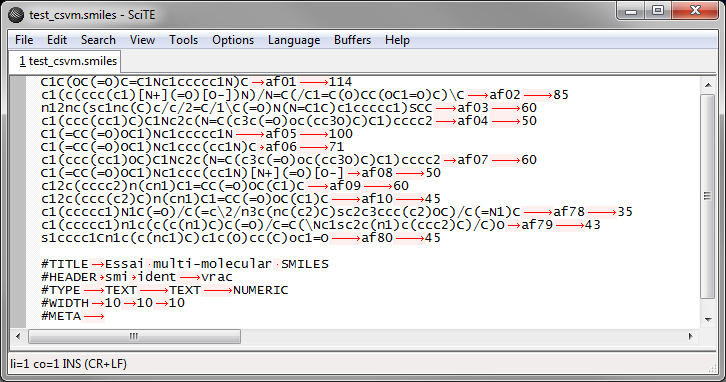Screen dimensions: 726x382
Task: Minimize the SciTE window
Action: 631,11
